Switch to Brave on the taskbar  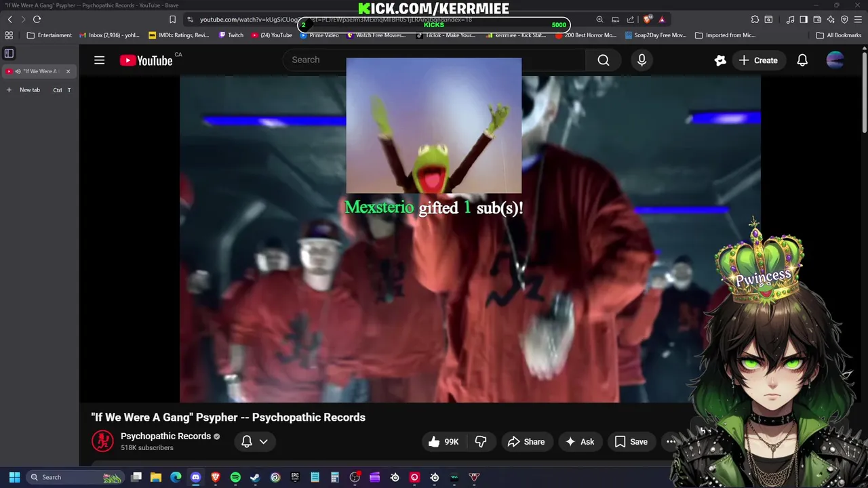click(216, 477)
